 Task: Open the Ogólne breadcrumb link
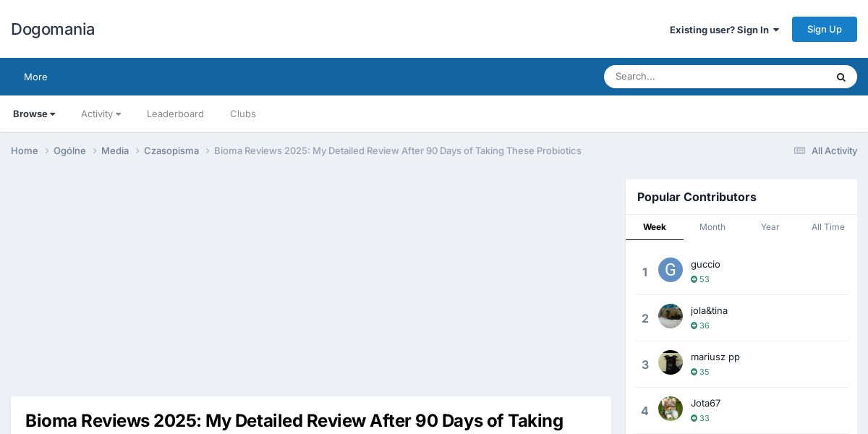click(69, 150)
